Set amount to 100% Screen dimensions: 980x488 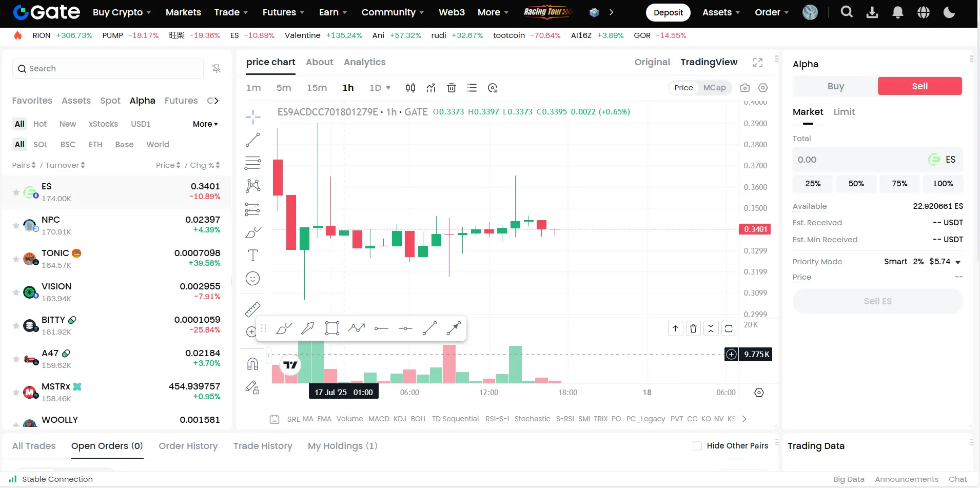[943, 184]
